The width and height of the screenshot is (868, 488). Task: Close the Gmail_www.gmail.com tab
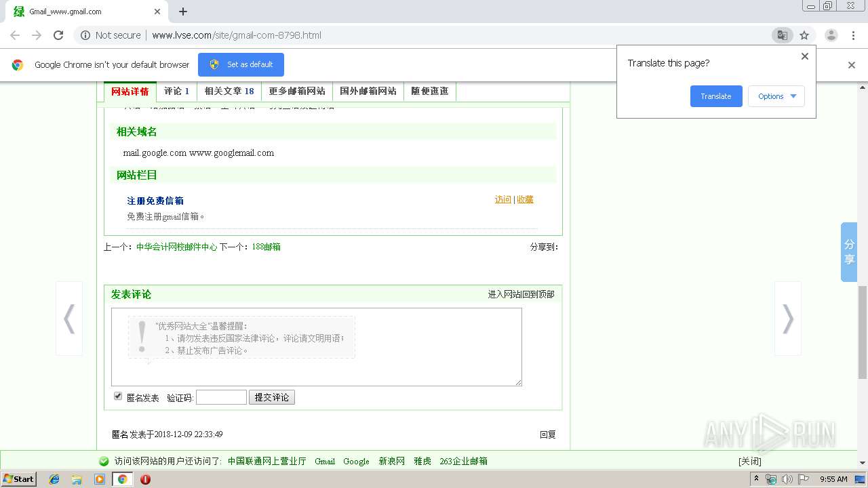(157, 12)
